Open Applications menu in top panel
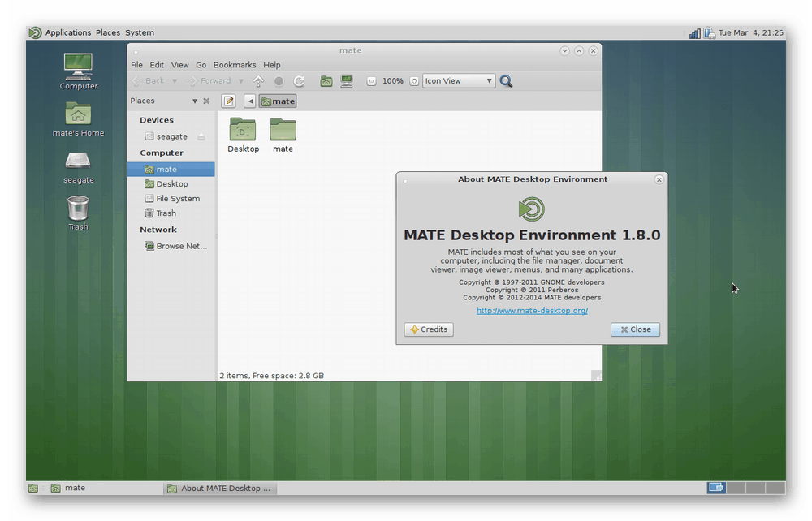Screen dimensions: 812x521 (x=68, y=32)
